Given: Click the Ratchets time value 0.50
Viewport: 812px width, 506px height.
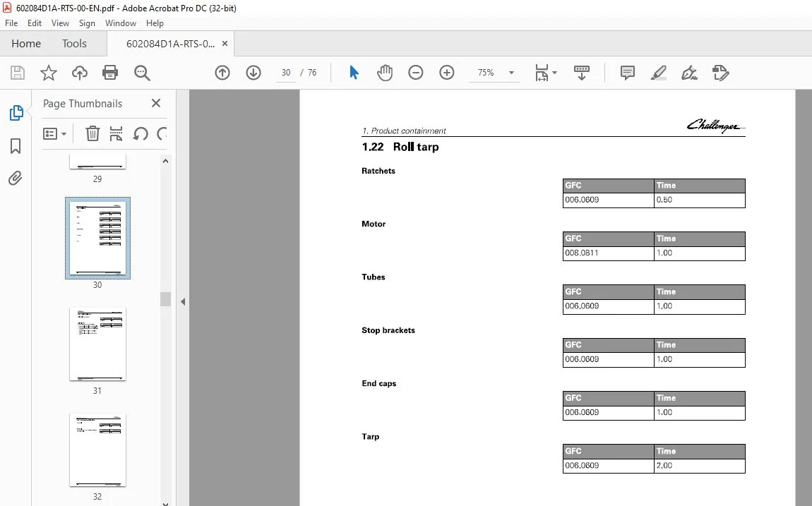Looking at the screenshot, I should (664, 200).
